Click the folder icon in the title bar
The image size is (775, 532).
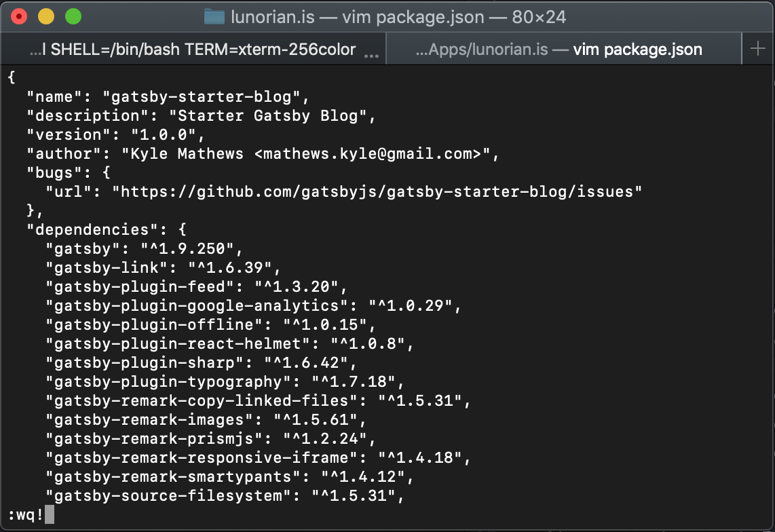[214, 17]
